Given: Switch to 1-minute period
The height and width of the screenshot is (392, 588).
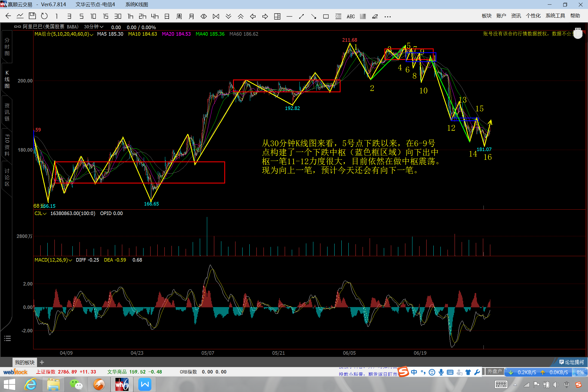Looking at the screenshot, I should tap(57, 16).
